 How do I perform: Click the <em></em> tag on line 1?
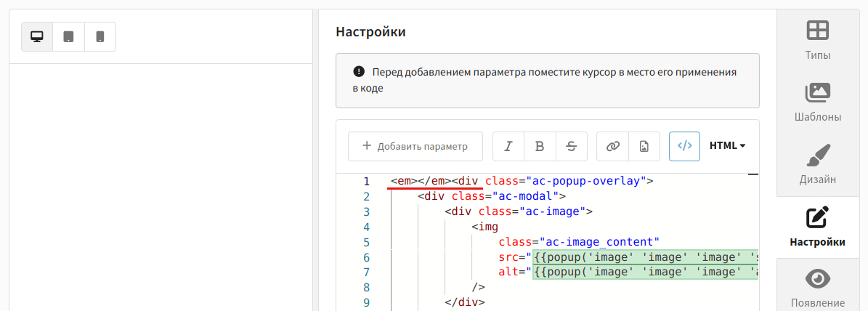click(x=421, y=181)
